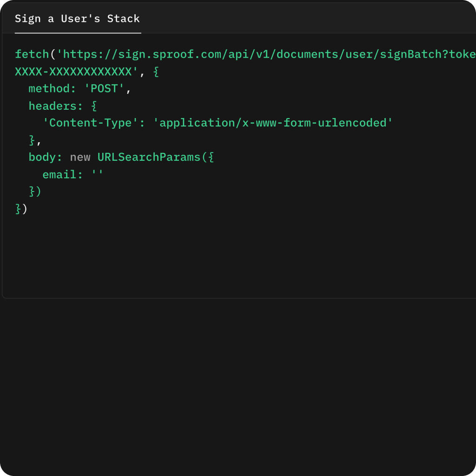Click the final closing brace of the fetch call
This screenshot has height=476, width=476.
[18, 209]
